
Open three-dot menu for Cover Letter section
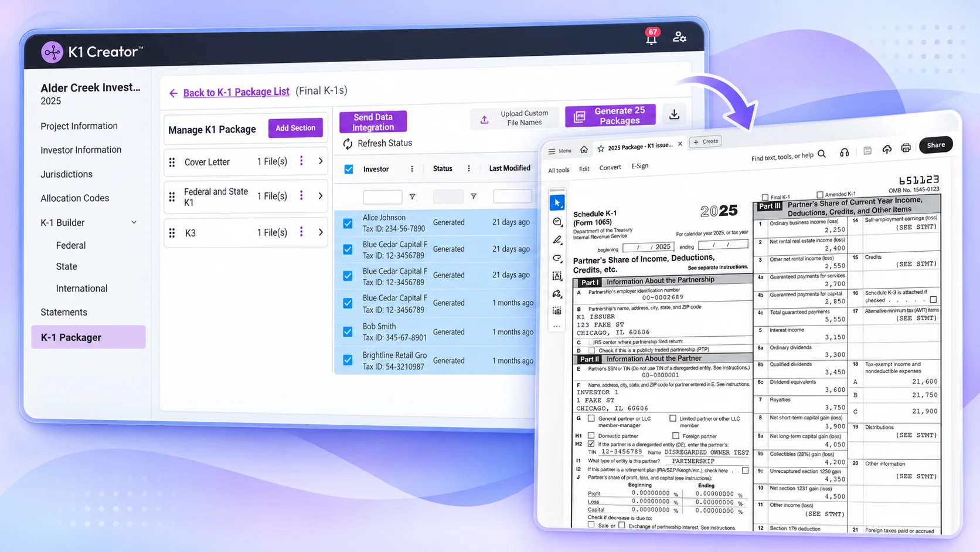[302, 161]
